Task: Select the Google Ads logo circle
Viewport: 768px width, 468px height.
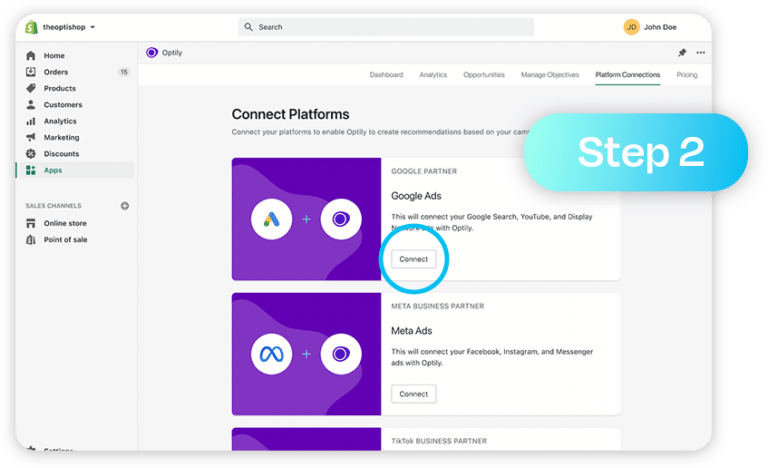Action: click(271, 219)
